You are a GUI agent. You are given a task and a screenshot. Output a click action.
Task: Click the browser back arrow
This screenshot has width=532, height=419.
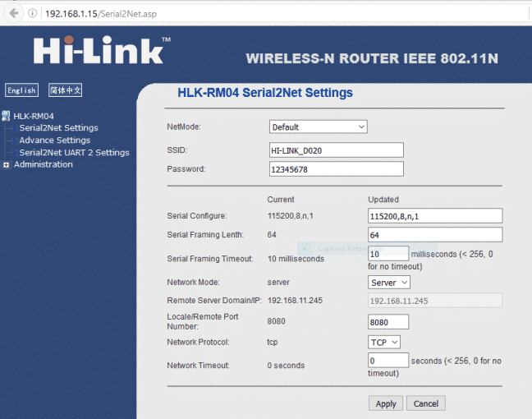14,14
